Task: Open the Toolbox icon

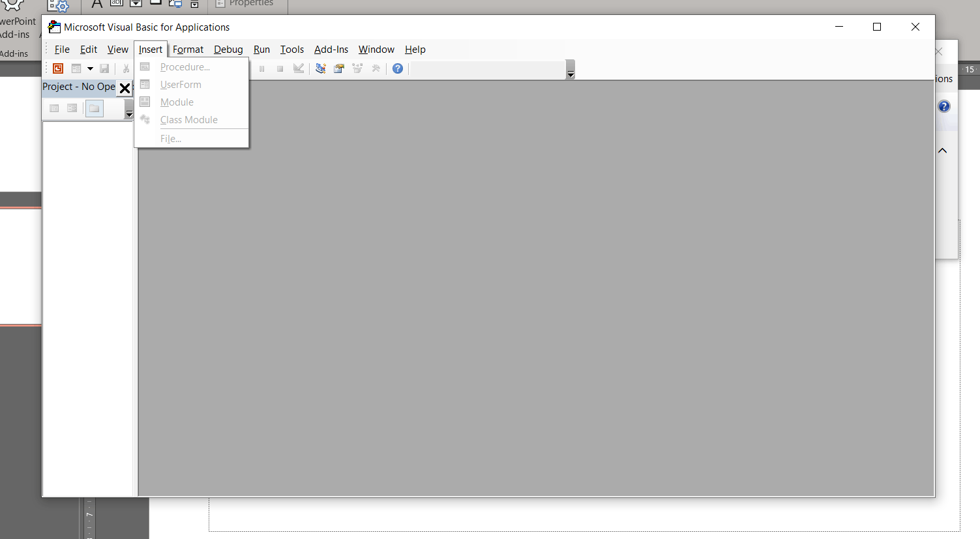Action: (x=376, y=68)
